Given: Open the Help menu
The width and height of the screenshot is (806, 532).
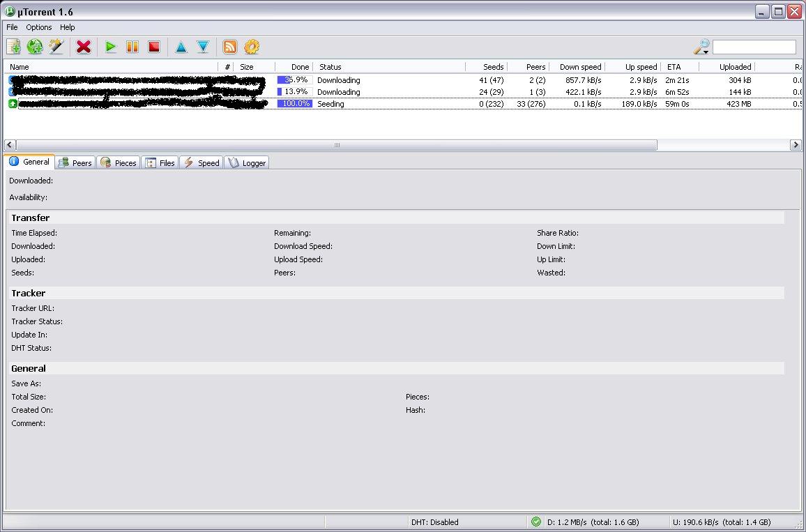Looking at the screenshot, I should point(68,27).
